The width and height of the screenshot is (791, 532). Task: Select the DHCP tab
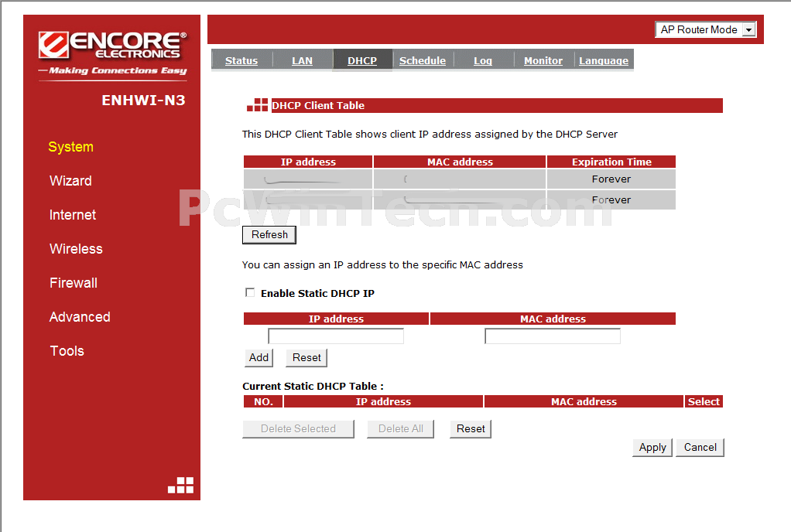362,60
